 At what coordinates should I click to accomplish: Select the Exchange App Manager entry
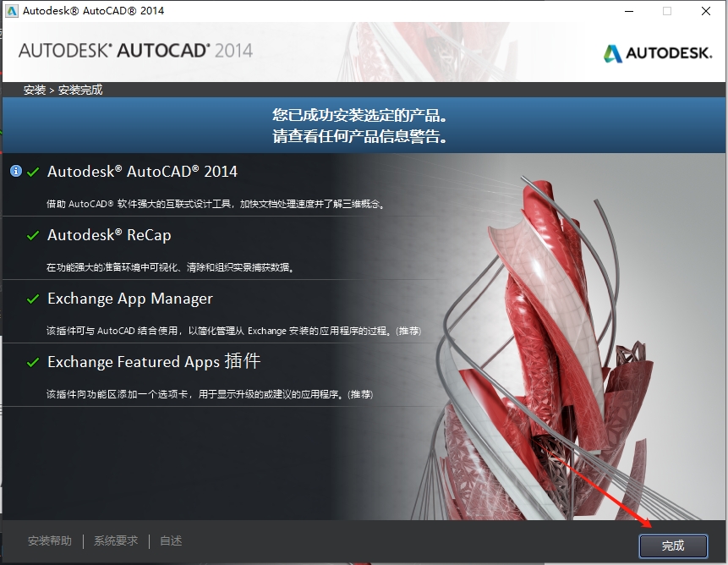pyautogui.click(x=130, y=299)
